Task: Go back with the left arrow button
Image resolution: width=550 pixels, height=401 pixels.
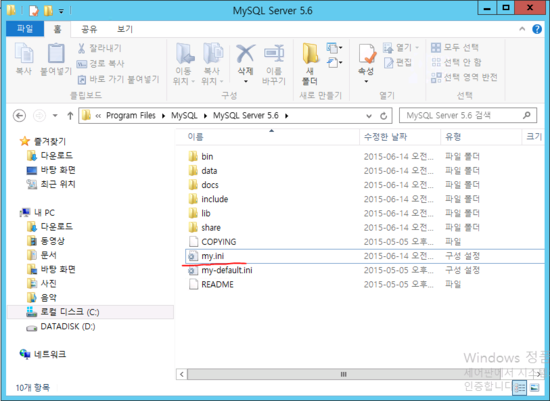Action: (19, 115)
